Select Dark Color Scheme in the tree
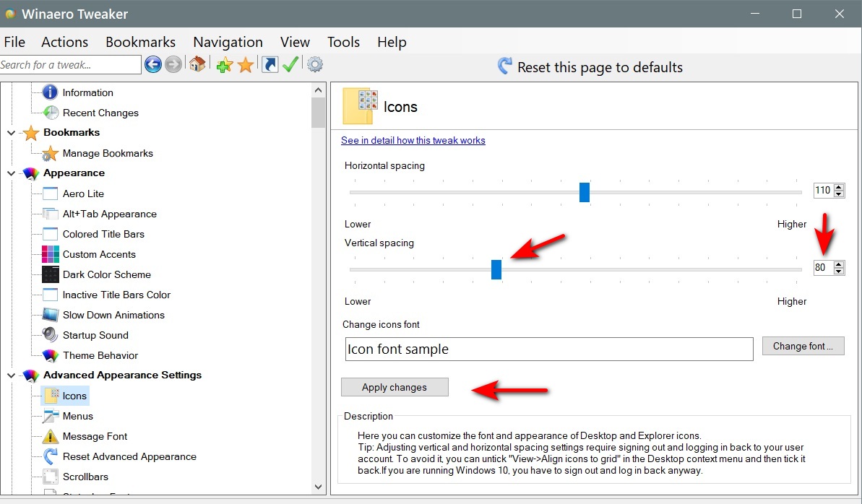862x504 pixels. (106, 274)
